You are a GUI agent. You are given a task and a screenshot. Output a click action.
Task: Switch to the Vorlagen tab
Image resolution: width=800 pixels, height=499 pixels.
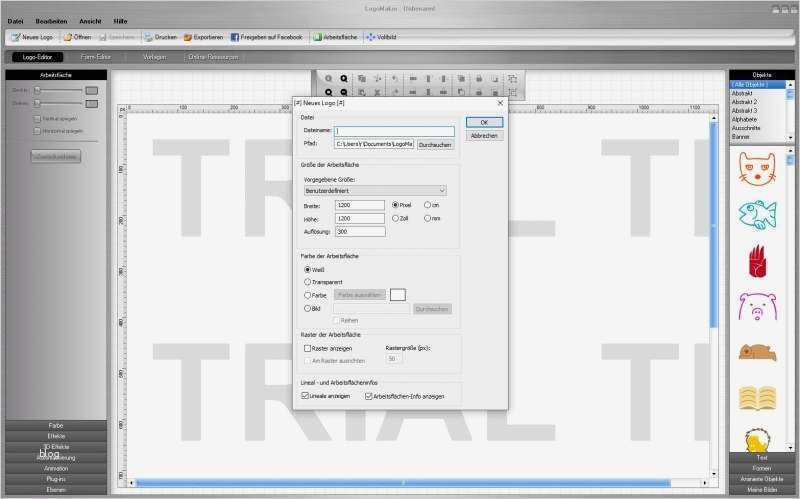click(x=155, y=57)
